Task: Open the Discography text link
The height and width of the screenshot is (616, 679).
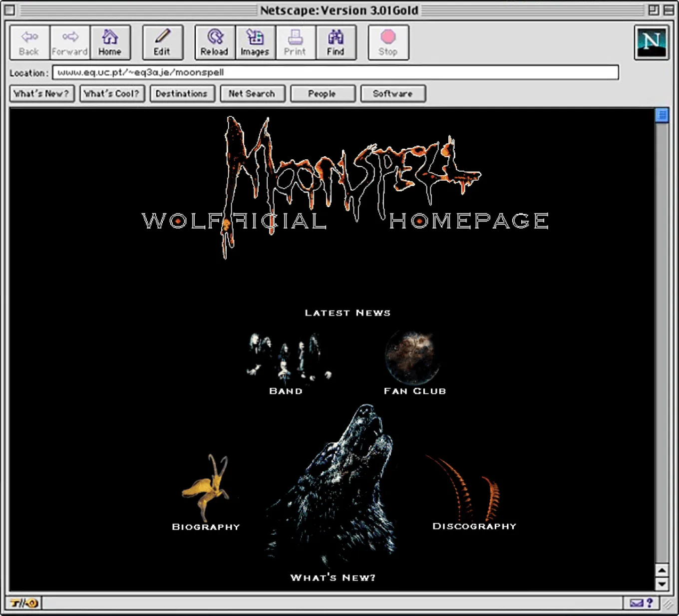Action: (474, 526)
